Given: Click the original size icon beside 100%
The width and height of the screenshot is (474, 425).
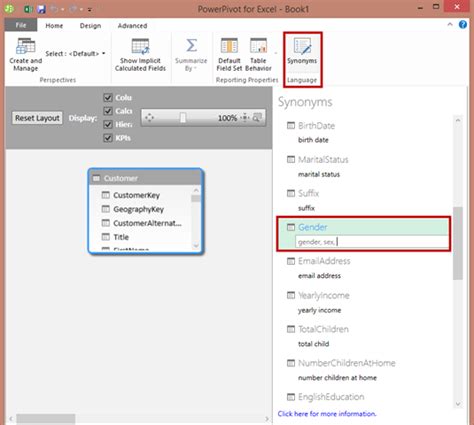Looking at the screenshot, I should [245, 118].
